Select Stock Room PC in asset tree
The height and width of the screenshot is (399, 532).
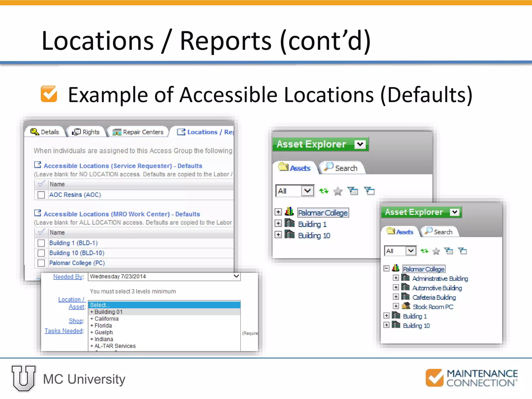coord(433,307)
